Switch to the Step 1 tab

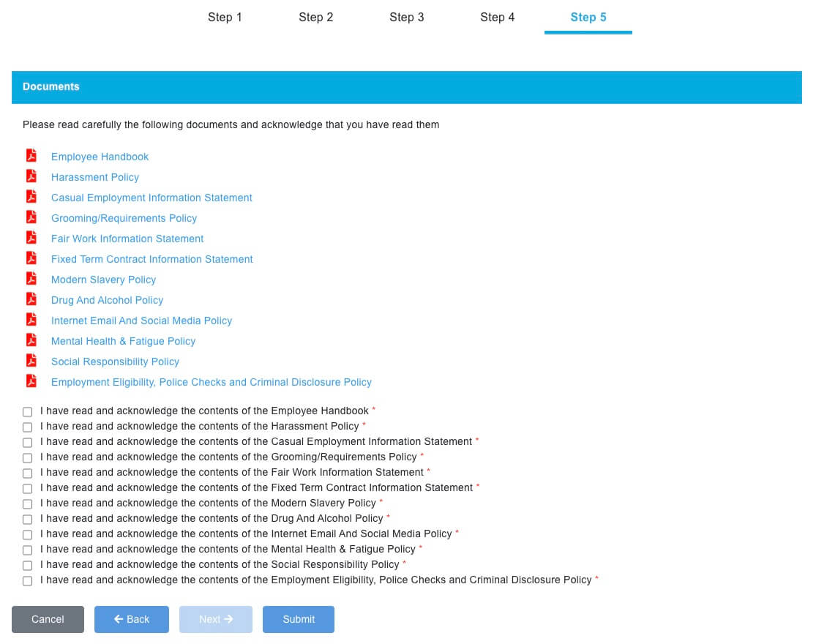pyautogui.click(x=225, y=18)
